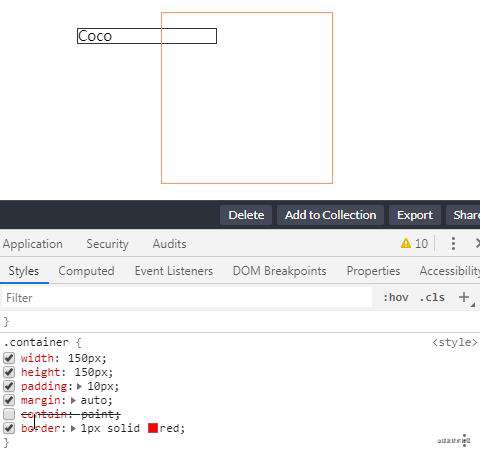Image resolution: width=480 pixels, height=452 pixels.
Task: Expand the padding shorthand triangle
Action: pos(79,386)
